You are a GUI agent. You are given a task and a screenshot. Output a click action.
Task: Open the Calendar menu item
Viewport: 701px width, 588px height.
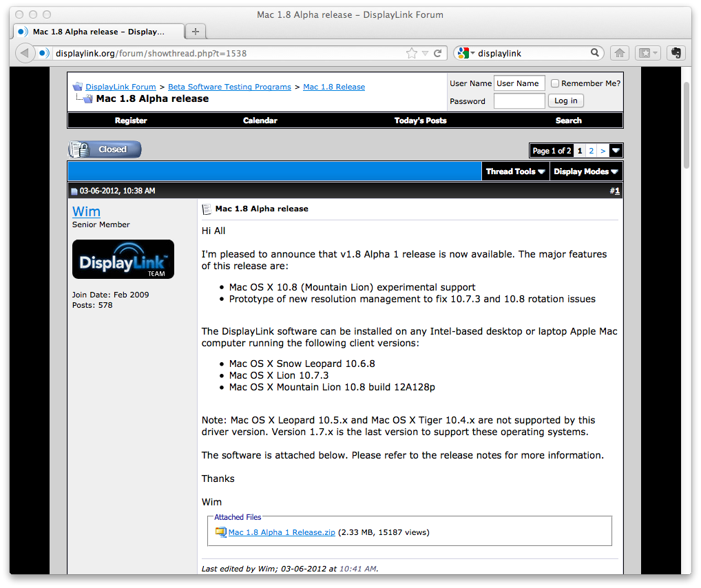click(260, 120)
